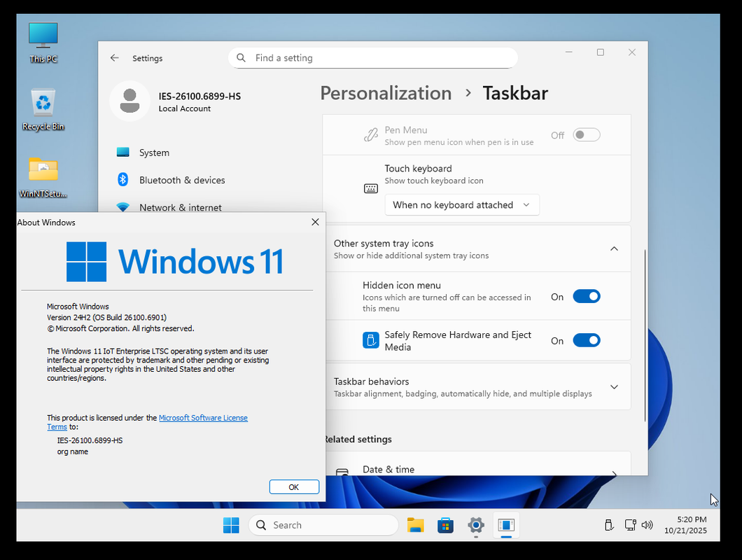Click OK in About Windows dialog
Image resolution: width=742 pixels, height=560 pixels.
[x=294, y=487]
